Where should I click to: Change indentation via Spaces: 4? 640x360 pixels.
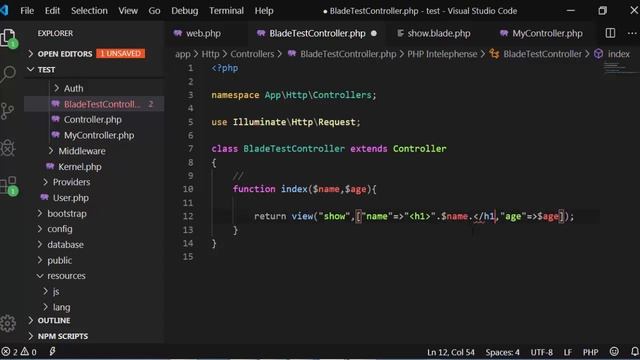tap(502, 352)
